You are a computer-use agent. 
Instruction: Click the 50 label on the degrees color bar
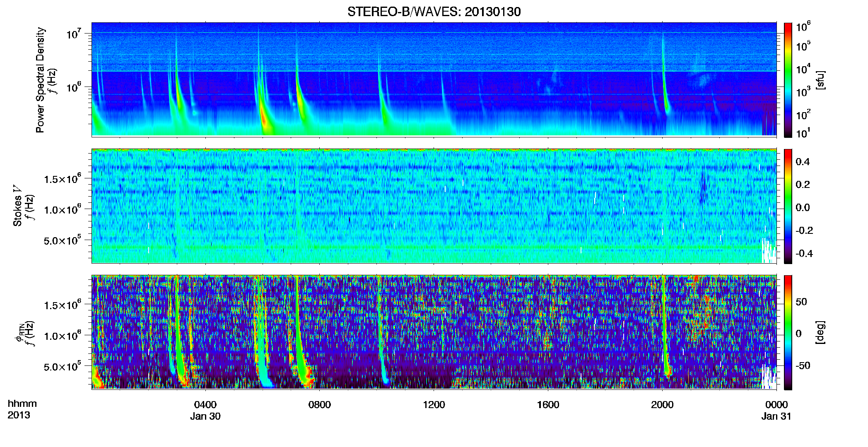click(801, 302)
